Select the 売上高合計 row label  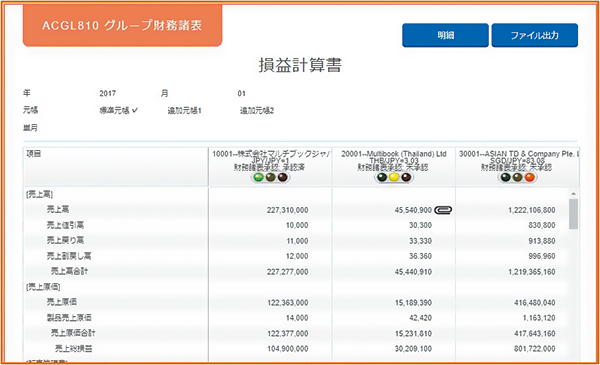(x=69, y=271)
